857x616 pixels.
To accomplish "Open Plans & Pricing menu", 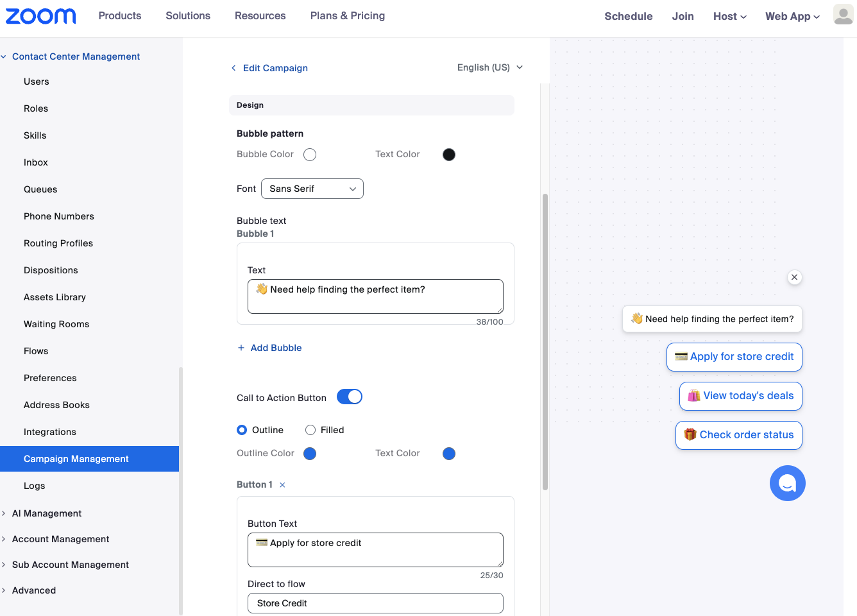I will pos(347,16).
